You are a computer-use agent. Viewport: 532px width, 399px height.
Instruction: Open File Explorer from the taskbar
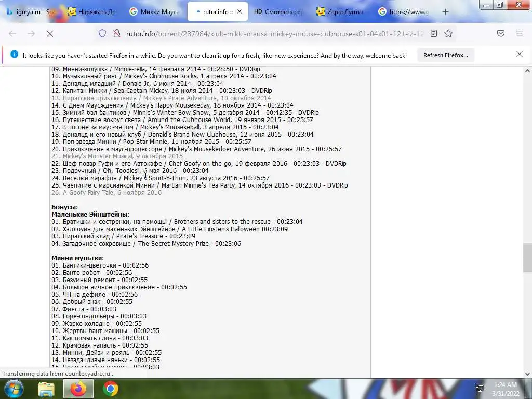pos(46,389)
